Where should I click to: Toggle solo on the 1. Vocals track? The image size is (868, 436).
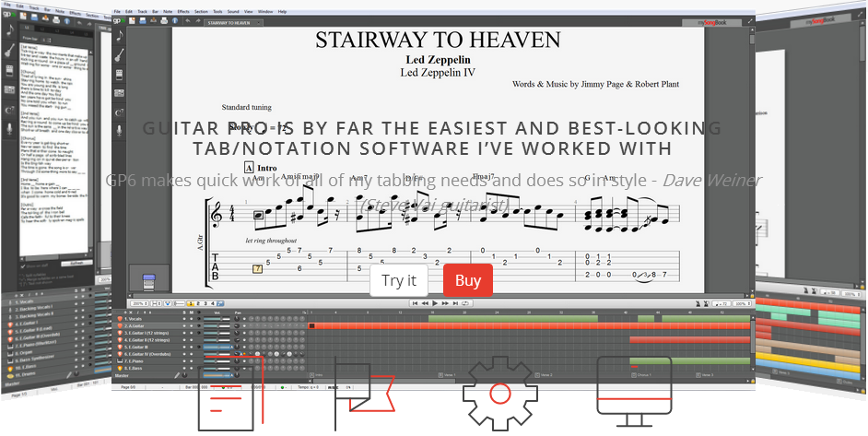(x=184, y=319)
